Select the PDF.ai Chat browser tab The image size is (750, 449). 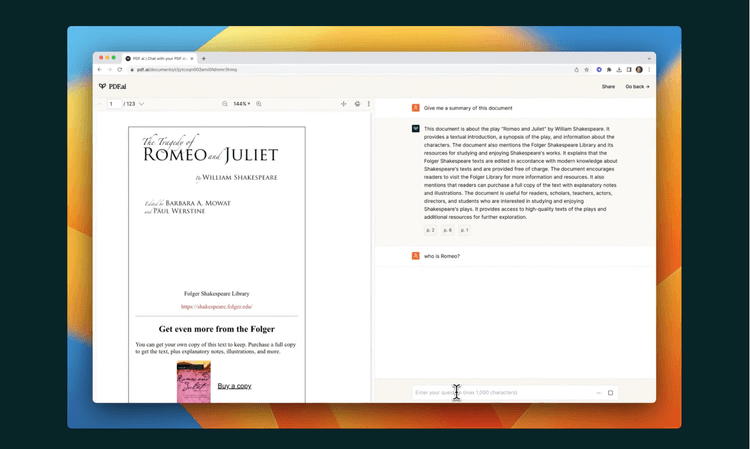[x=159, y=58]
